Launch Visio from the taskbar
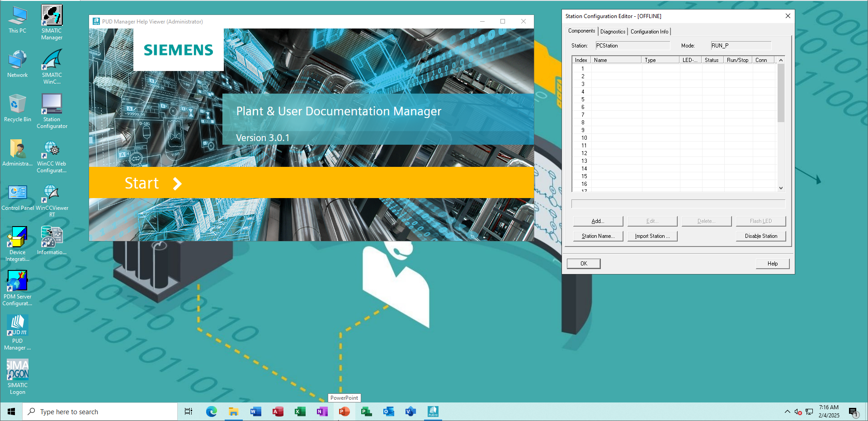Screen dimensions: 868x421 (x=410, y=412)
